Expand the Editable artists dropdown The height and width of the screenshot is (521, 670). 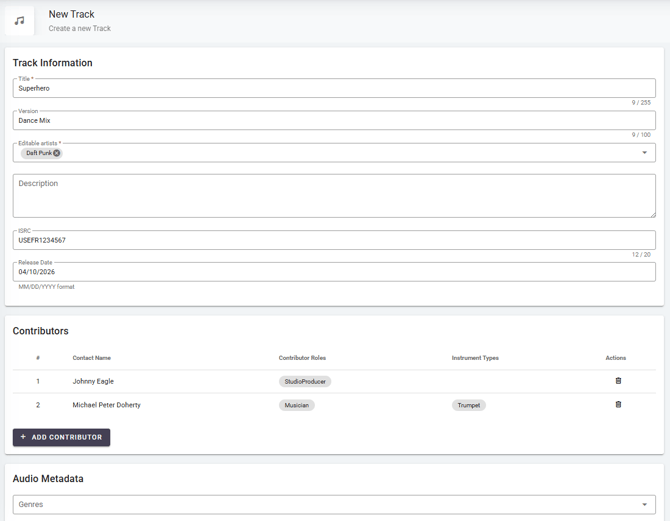coord(644,153)
